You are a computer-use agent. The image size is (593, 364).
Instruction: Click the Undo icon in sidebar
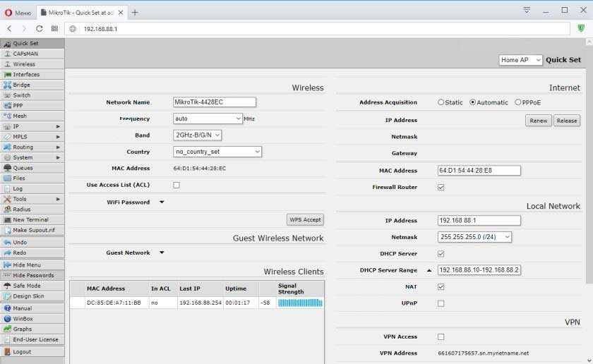click(x=8, y=242)
